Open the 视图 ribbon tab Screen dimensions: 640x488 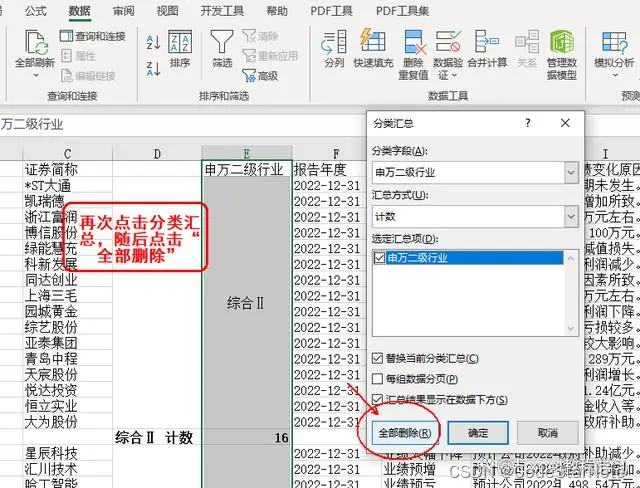(168, 11)
